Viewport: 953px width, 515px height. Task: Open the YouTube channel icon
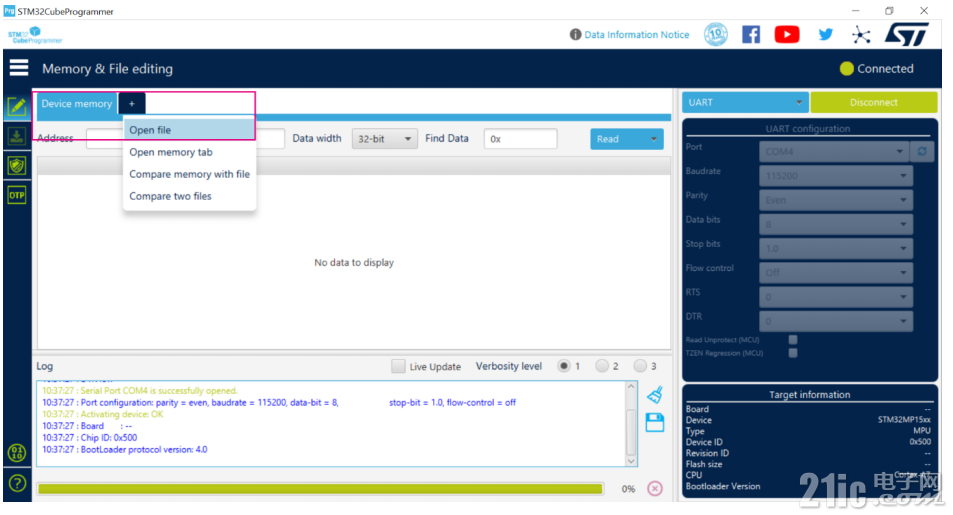click(787, 34)
